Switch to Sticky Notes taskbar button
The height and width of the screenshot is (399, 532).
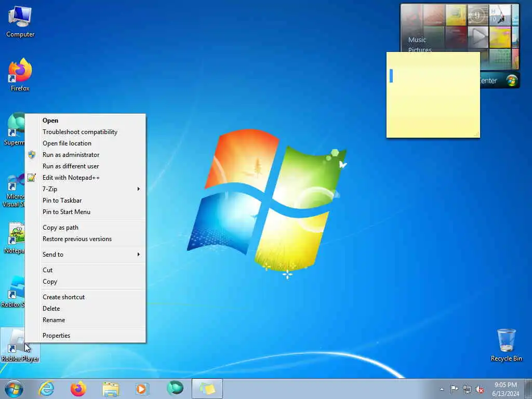pyautogui.click(x=207, y=389)
